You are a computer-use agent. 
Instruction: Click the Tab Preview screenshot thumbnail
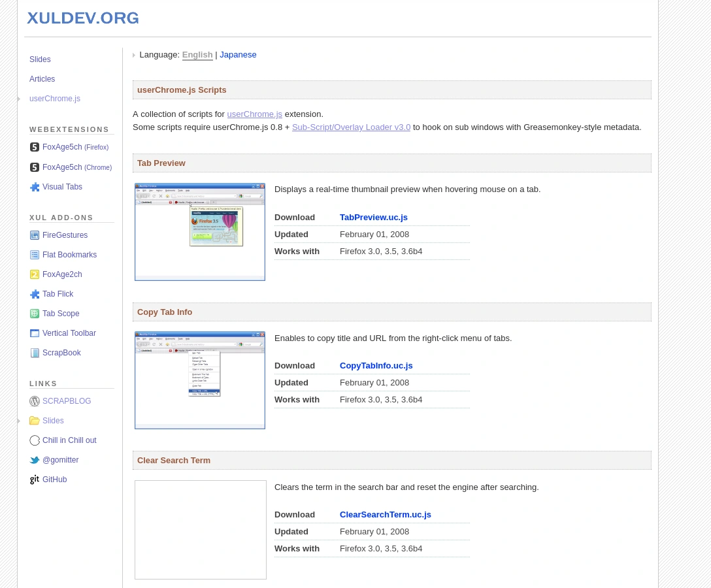[200, 232]
